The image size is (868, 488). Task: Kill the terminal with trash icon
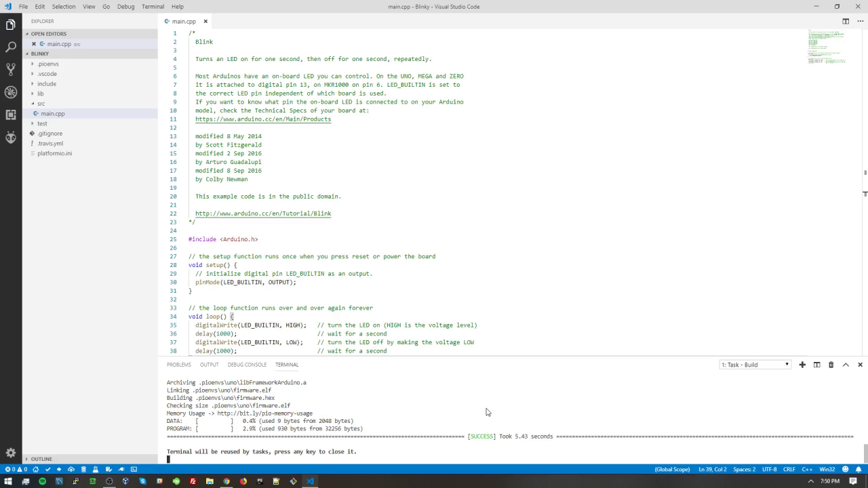tap(831, 365)
